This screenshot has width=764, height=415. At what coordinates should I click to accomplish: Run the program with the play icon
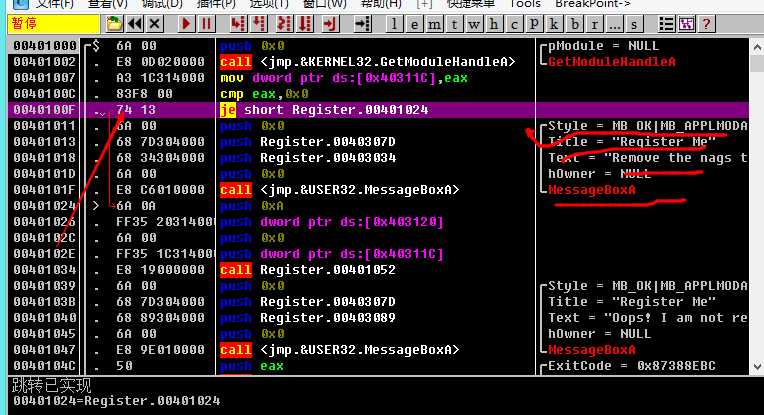click(186, 23)
